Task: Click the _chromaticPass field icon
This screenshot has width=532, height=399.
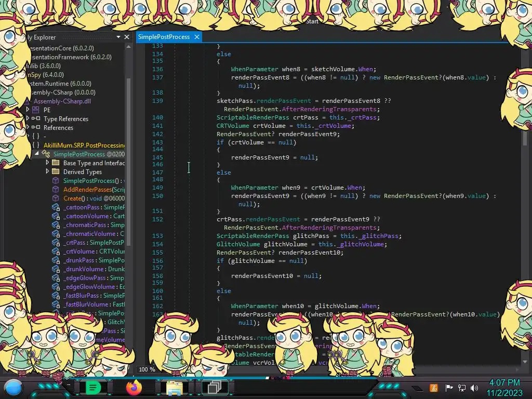Action: [x=56, y=224]
